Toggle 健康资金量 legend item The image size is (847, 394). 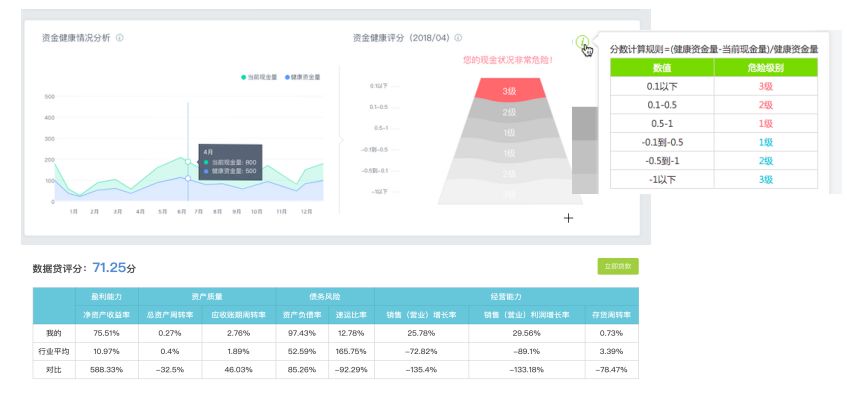click(302, 77)
